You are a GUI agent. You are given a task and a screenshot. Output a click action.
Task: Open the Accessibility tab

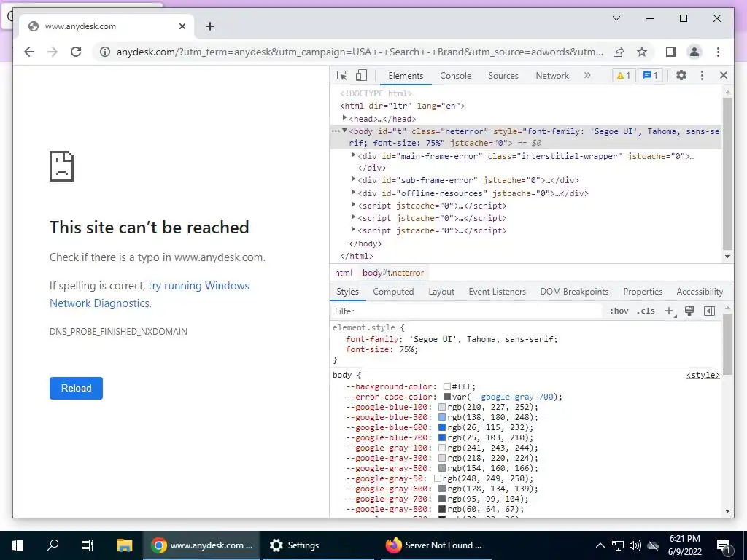coord(700,292)
